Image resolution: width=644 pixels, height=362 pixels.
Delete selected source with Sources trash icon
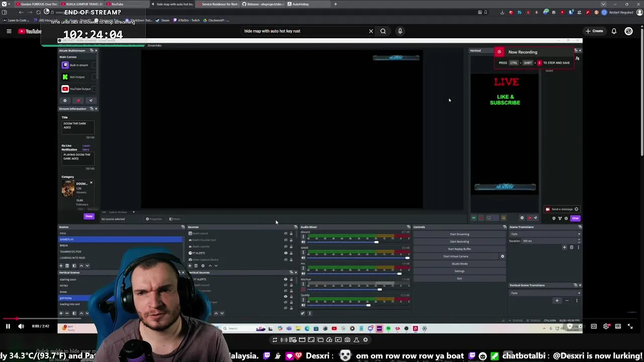[x=196, y=265]
